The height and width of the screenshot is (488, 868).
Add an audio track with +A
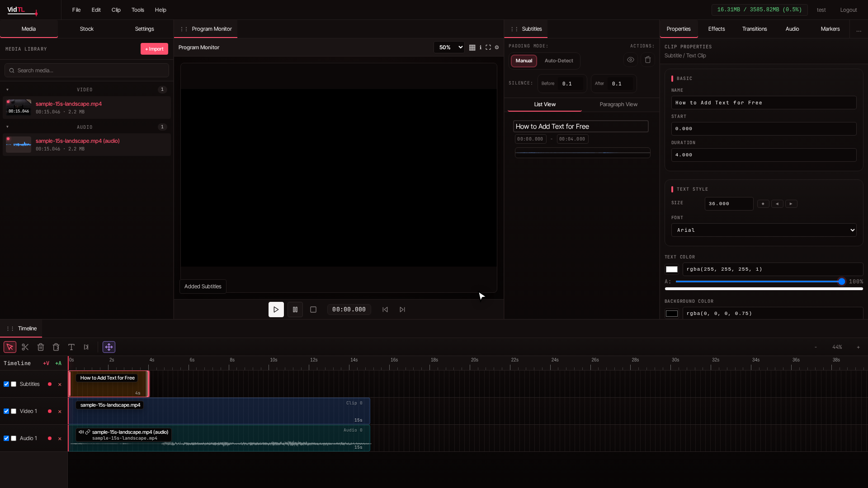click(58, 363)
